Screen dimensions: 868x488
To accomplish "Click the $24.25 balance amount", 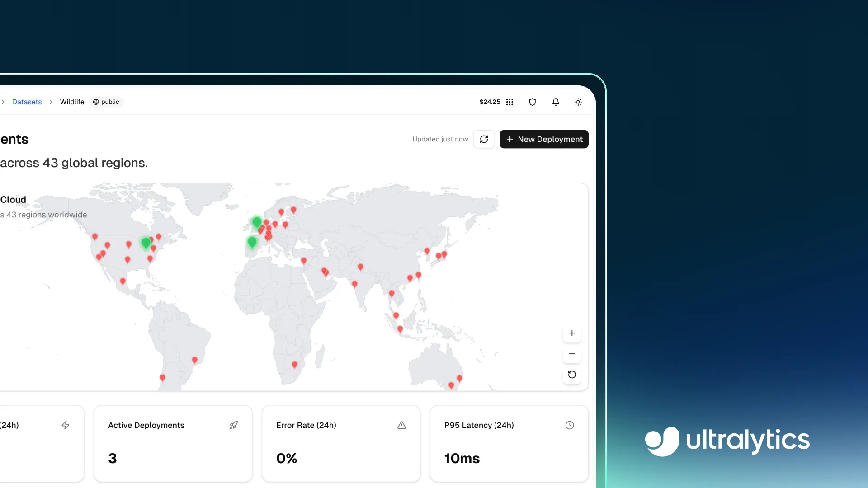I will tap(490, 102).
